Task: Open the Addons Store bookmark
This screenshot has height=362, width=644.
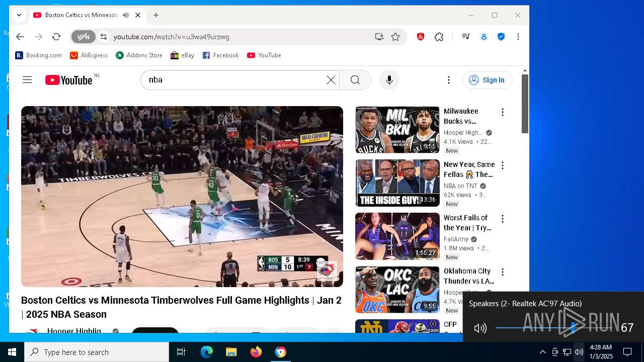Action: (x=139, y=55)
